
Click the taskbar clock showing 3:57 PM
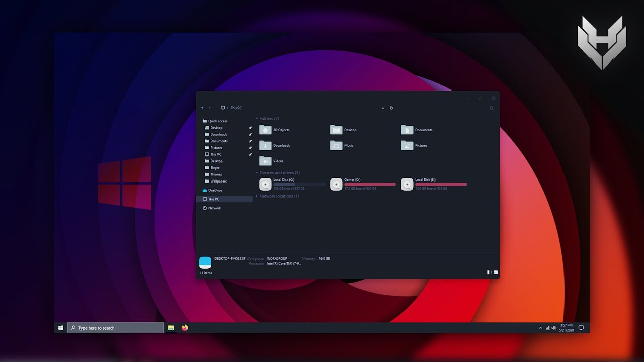pyautogui.click(x=566, y=328)
